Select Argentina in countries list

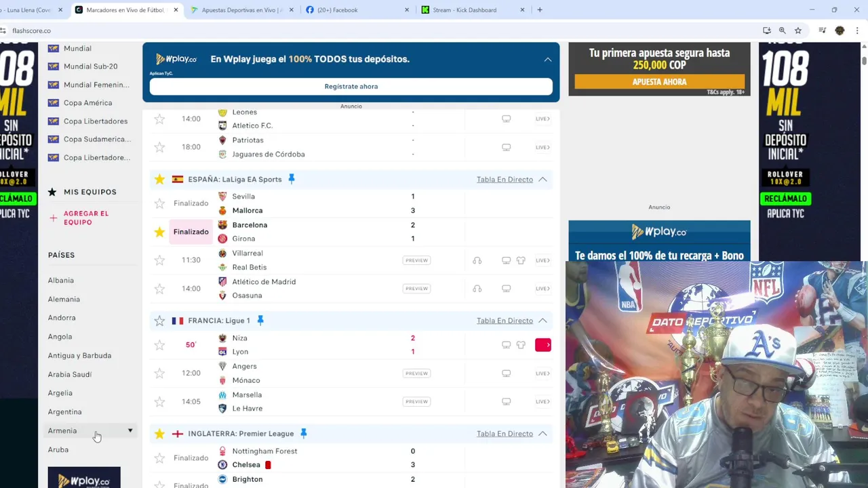pos(64,412)
